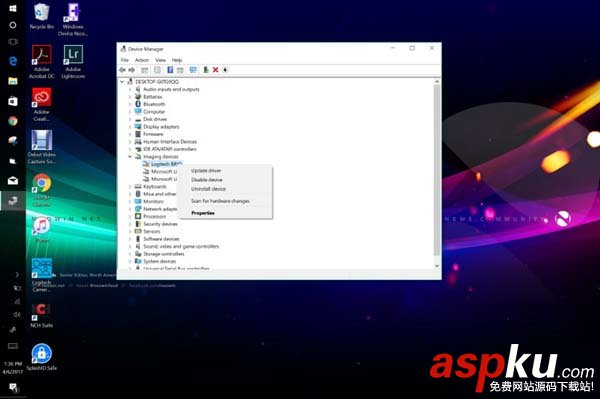The width and height of the screenshot is (600, 399).
Task: Select the NCH Suite desktop icon
Action: coord(42,315)
